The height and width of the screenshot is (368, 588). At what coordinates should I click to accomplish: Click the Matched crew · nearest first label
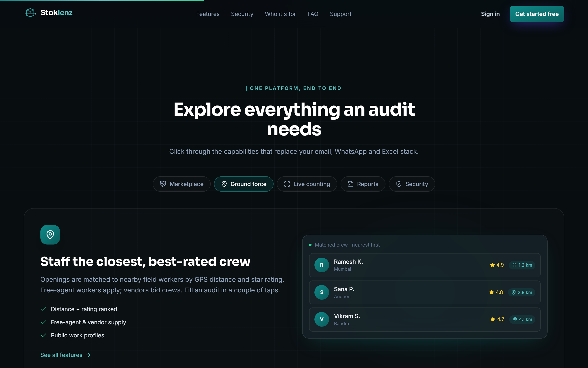click(x=347, y=245)
